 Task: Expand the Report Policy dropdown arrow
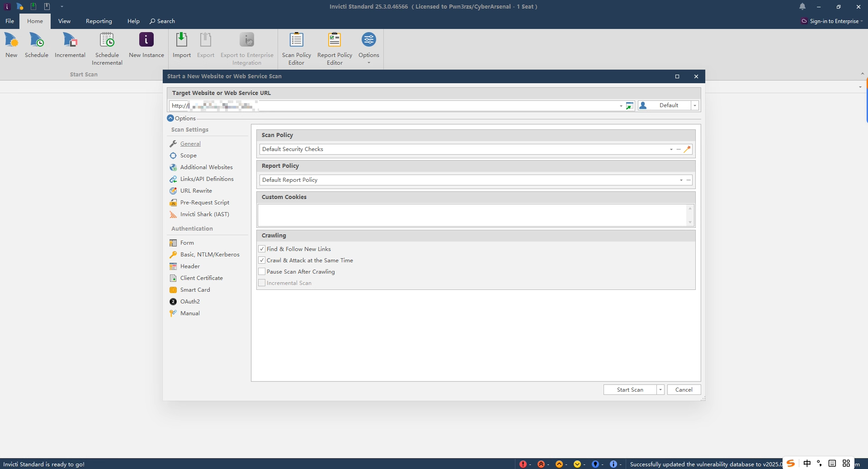[681, 180]
